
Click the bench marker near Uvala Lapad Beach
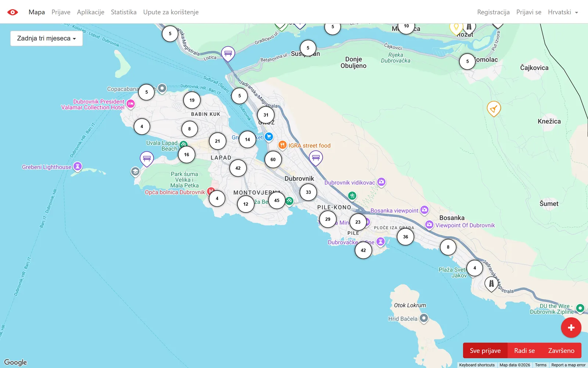pyautogui.click(x=147, y=159)
